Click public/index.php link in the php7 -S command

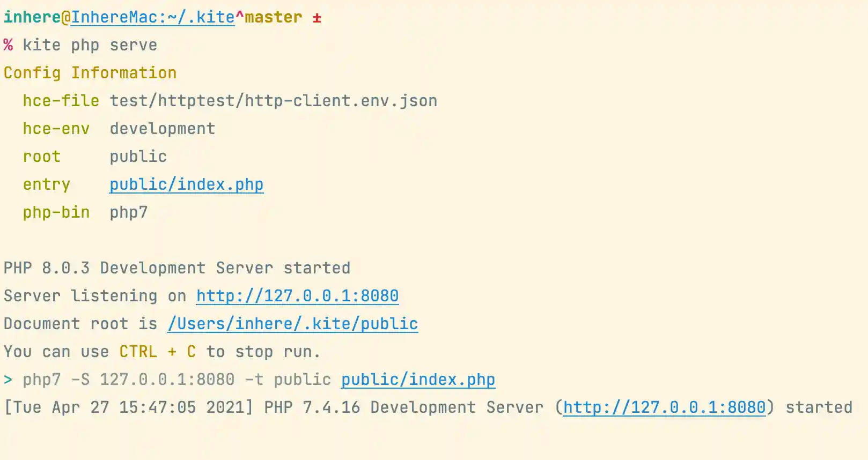418,380
